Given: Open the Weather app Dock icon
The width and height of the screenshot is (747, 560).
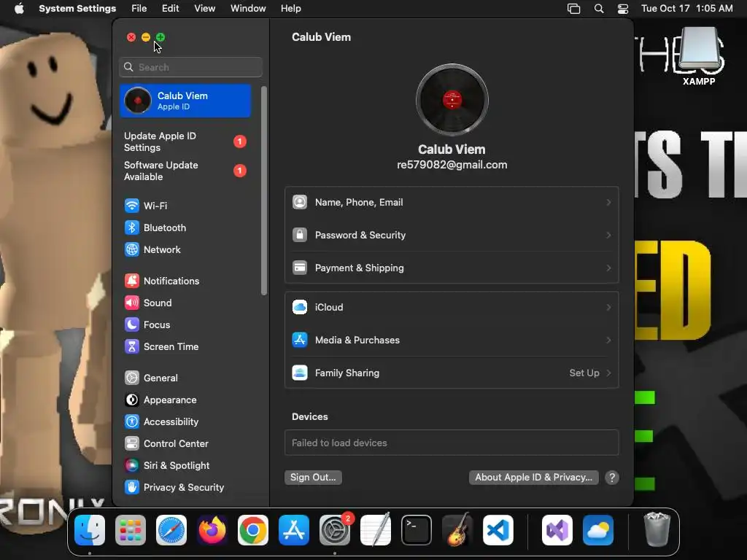Looking at the screenshot, I should click(598, 530).
